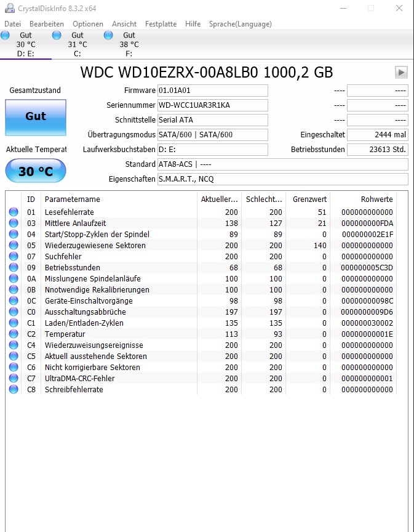
Task: Click raw value 000000030002
Action: pos(367,323)
